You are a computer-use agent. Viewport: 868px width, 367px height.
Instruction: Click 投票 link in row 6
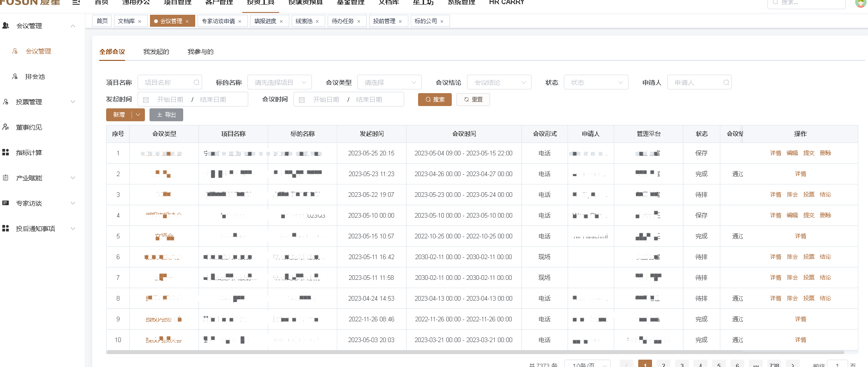pos(809,257)
